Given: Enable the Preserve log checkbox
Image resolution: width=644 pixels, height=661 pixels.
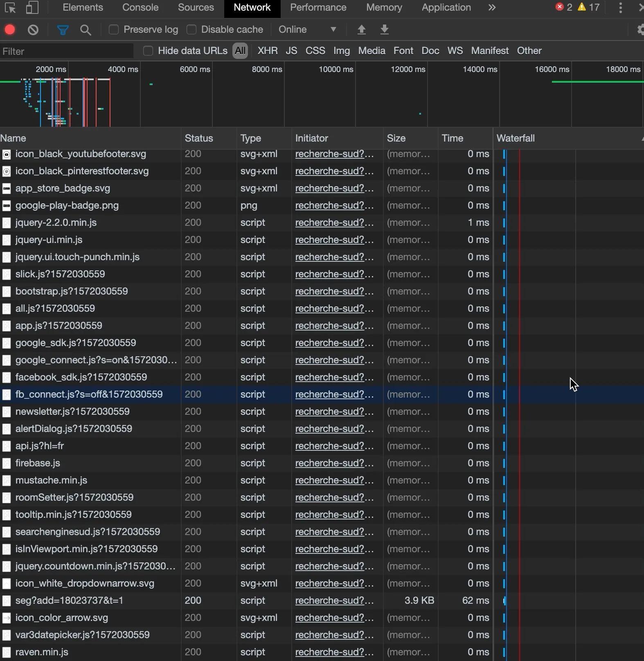Looking at the screenshot, I should click(x=114, y=29).
